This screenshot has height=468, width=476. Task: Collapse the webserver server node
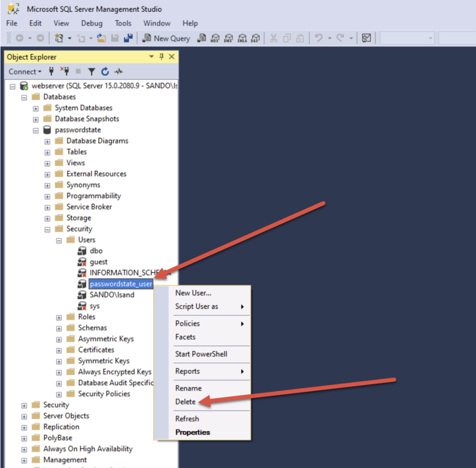[x=13, y=86]
